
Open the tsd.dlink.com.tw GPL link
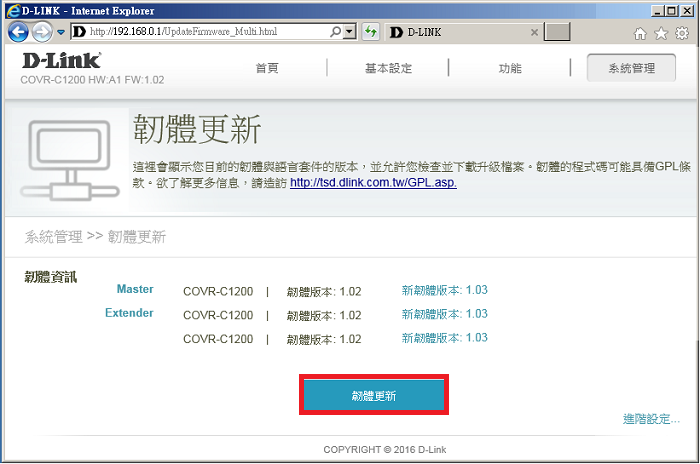coord(373,183)
